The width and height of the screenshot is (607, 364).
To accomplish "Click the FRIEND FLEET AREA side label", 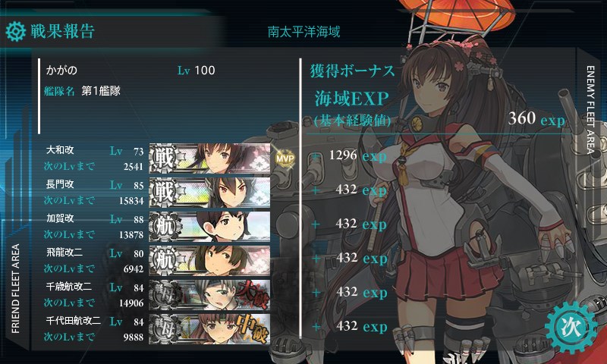I will pos(15,289).
